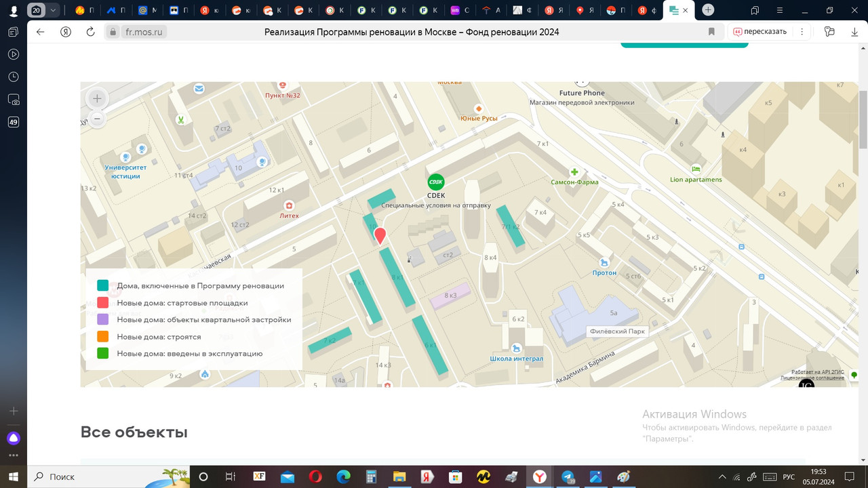
Task: Open the browser downloads arrow icon
Action: [854, 32]
